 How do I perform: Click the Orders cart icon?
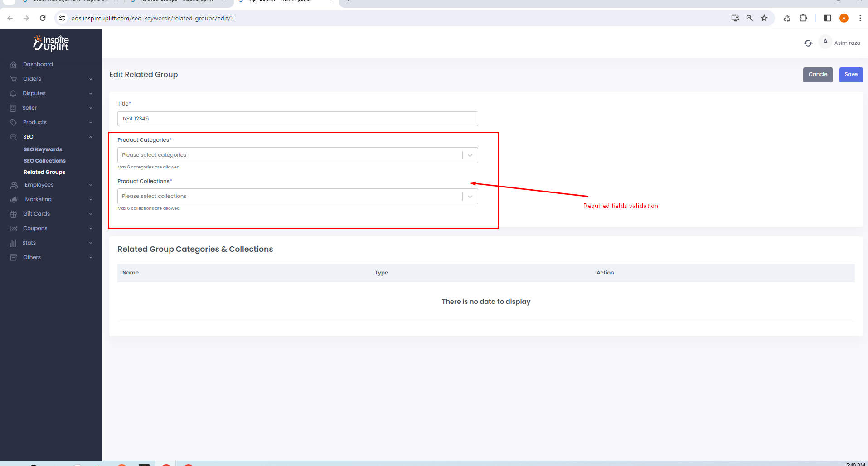coord(14,79)
